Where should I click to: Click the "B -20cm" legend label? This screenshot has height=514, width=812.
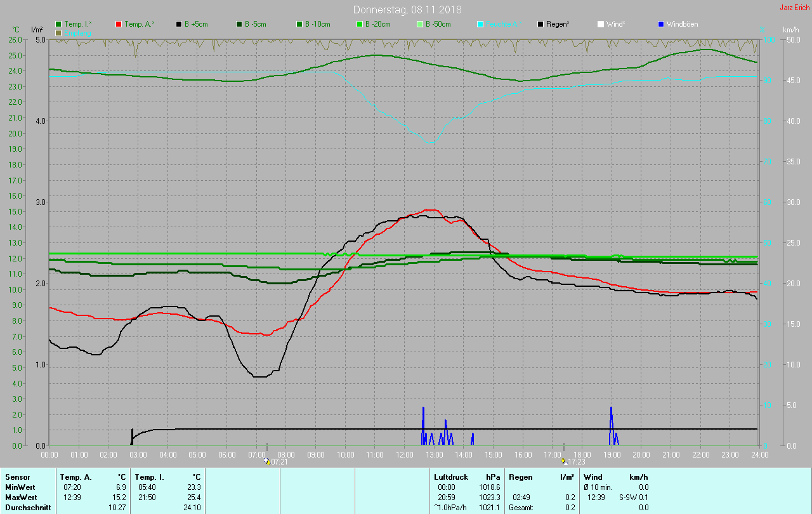coord(378,24)
